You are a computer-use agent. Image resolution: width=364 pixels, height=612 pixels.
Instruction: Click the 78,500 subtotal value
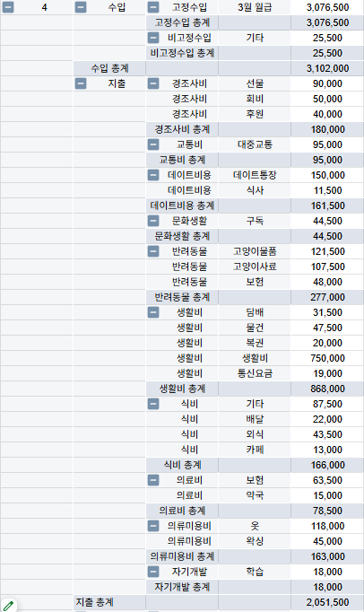click(327, 511)
